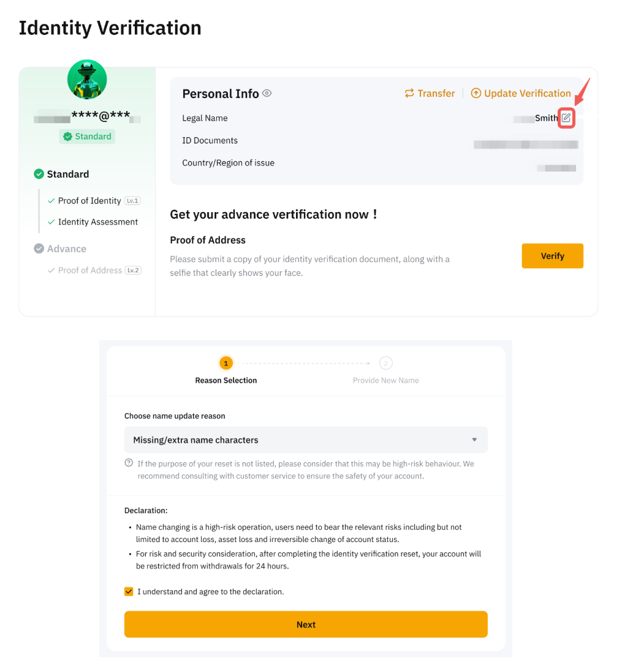Click the dropdown arrow for update reason
Viewport: 641px width, 672px height.
(474, 440)
